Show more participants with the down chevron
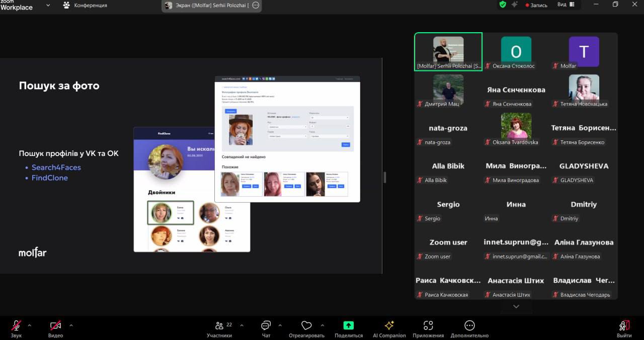The height and width of the screenshot is (340, 644). point(516,306)
